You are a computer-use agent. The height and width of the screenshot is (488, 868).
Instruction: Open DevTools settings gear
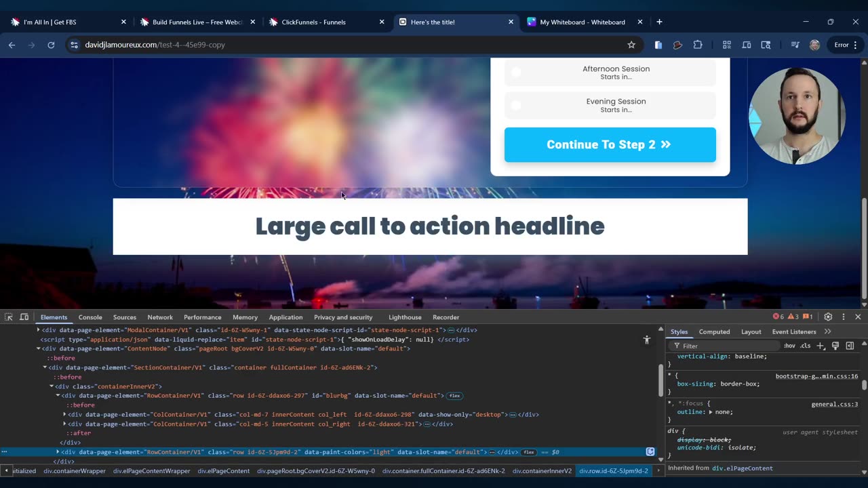tap(828, 317)
